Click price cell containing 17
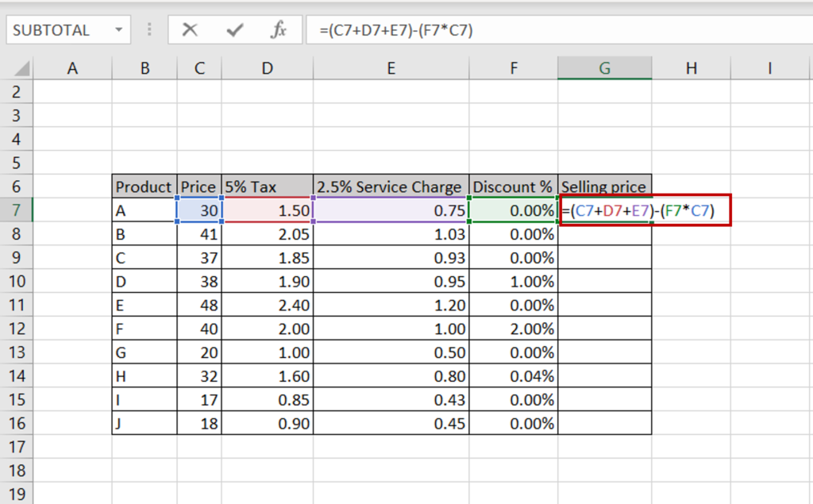The height and width of the screenshot is (504, 813). 199,400
